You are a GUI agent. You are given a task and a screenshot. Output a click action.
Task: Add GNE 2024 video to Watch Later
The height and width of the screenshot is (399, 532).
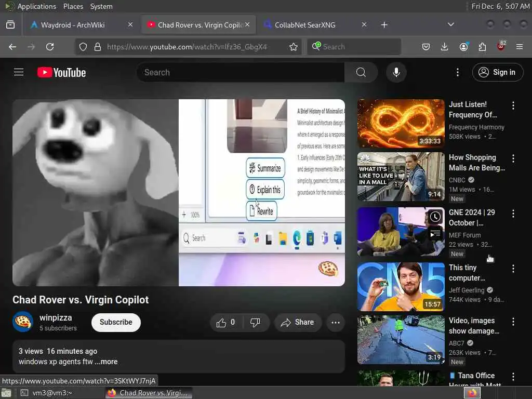coord(435,217)
